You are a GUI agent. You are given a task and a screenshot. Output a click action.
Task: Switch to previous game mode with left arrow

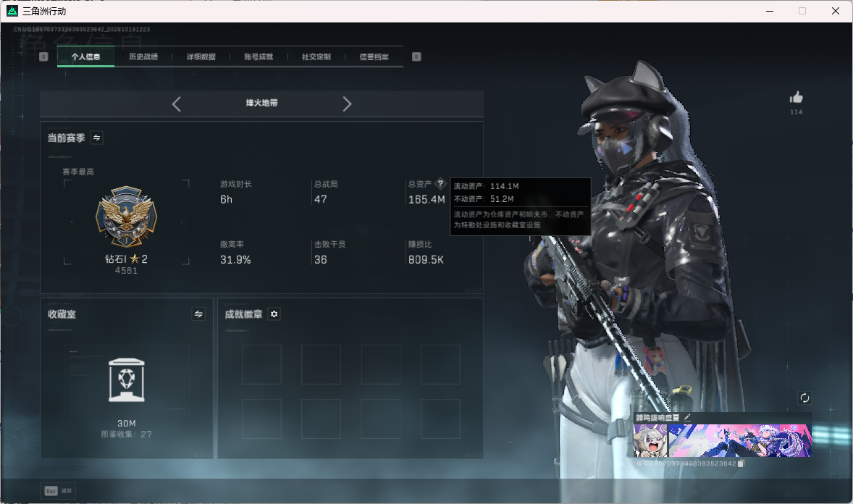pos(176,104)
